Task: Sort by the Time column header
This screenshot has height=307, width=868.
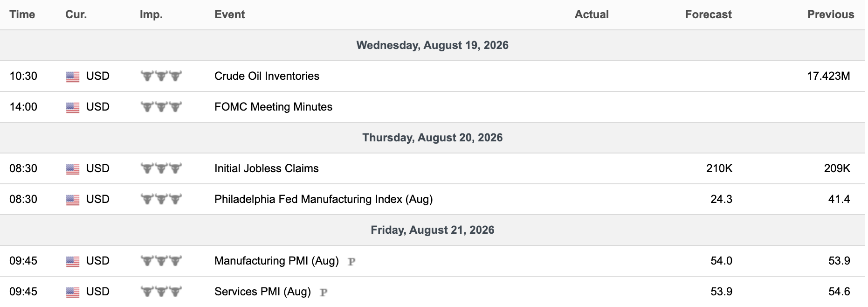Action: point(22,14)
